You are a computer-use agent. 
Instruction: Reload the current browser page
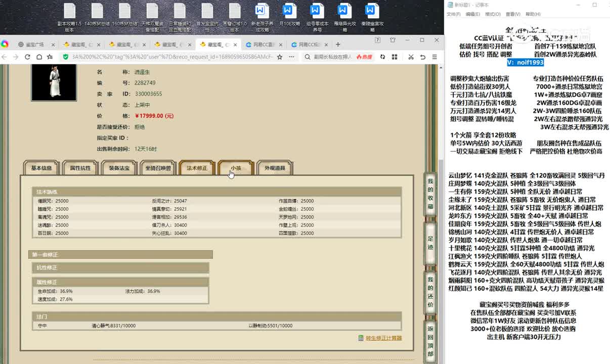tap(28, 57)
